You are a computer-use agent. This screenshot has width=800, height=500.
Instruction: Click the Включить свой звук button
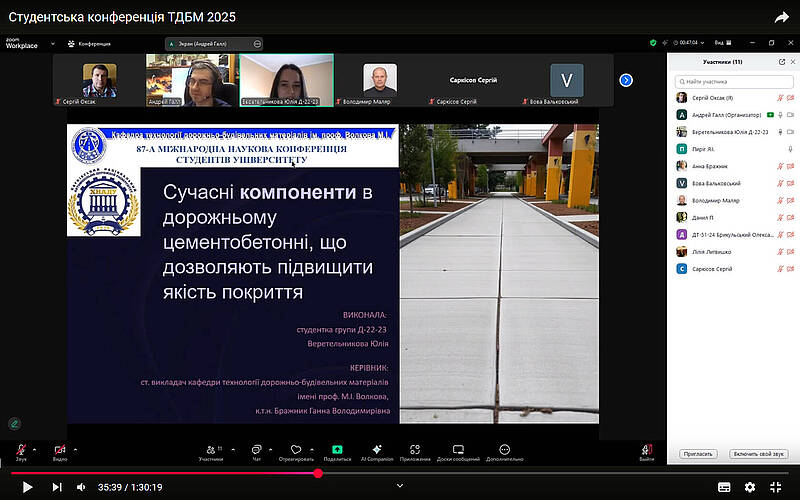click(758, 453)
